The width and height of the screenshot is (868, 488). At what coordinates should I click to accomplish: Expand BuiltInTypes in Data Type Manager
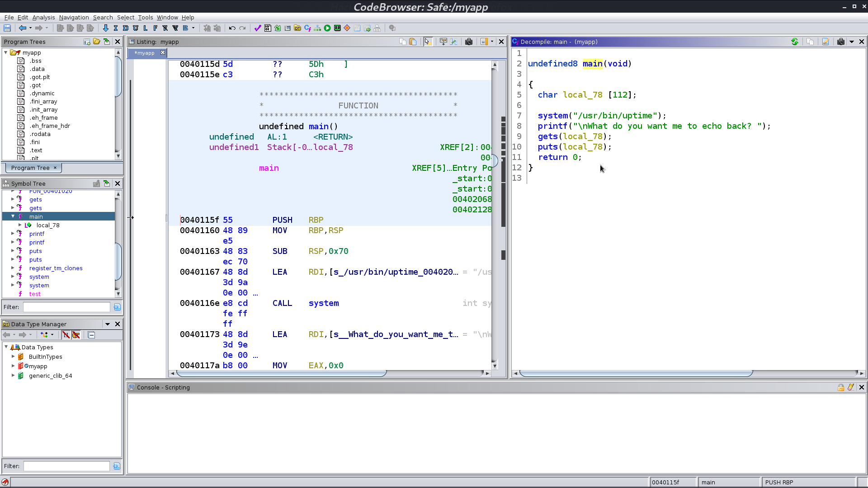click(x=13, y=357)
